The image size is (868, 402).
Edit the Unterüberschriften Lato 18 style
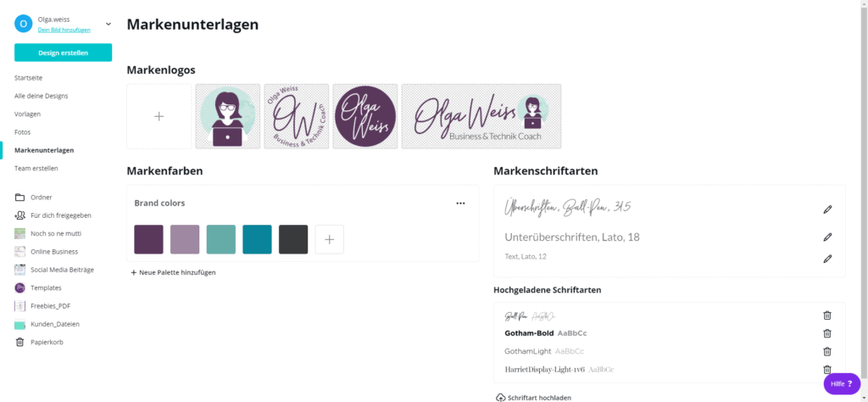(x=827, y=237)
